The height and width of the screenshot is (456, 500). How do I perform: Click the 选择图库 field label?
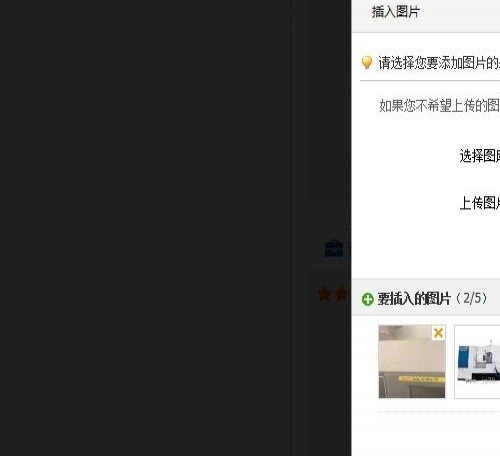click(x=480, y=156)
